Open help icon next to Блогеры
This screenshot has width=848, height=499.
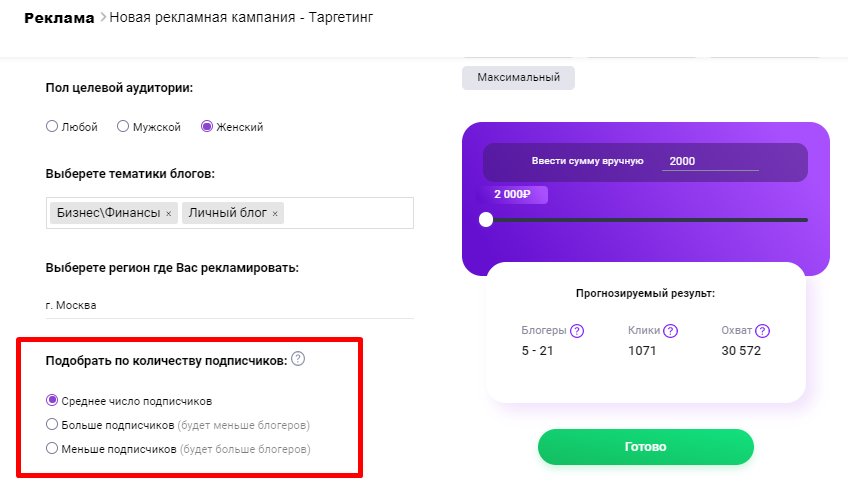click(x=577, y=331)
